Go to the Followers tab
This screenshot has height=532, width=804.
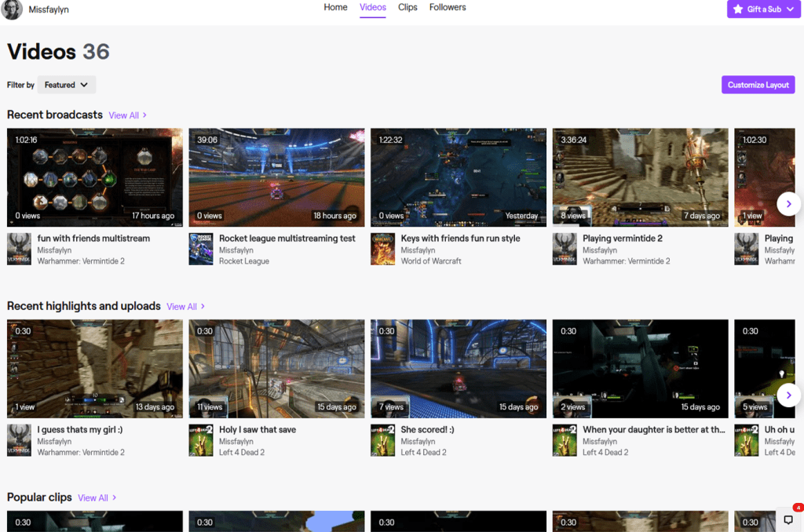click(x=448, y=8)
